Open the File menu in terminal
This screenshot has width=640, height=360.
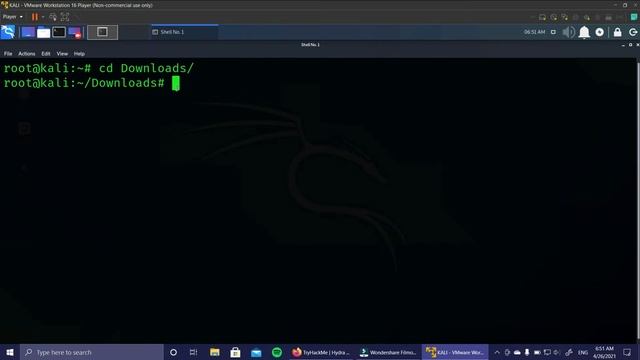(8, 54)
